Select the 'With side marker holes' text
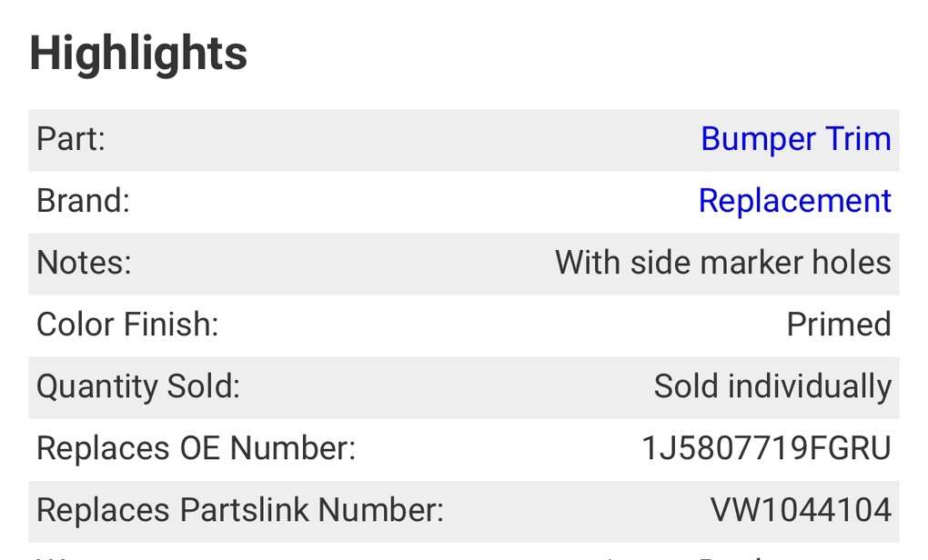This screenshot has width=928, height=560. (x=722, y=263)
